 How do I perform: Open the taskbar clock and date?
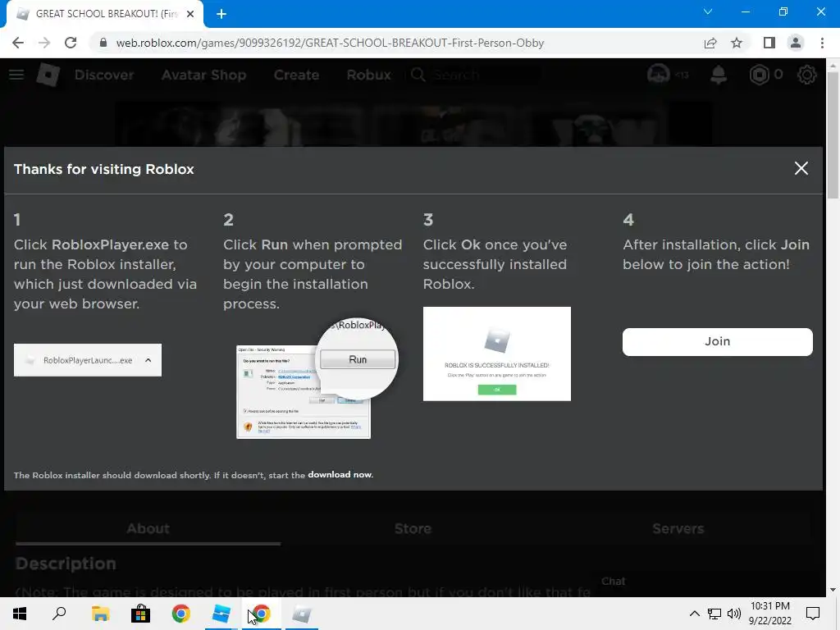(x=769, y=614)
